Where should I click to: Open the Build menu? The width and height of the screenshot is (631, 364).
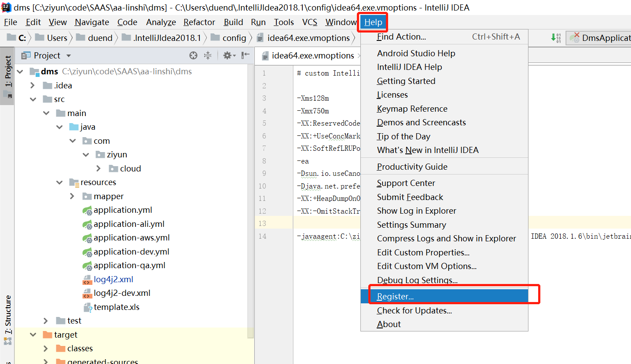233,22
